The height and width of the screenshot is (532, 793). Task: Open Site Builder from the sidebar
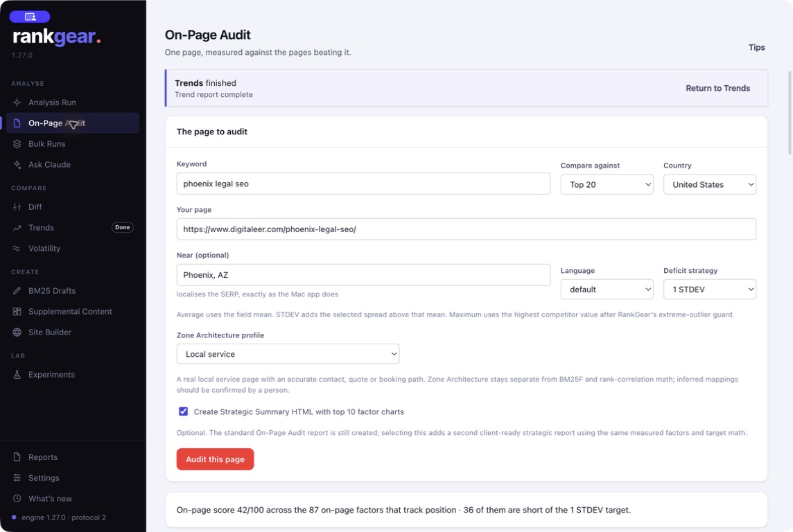[x=73, y=332]
